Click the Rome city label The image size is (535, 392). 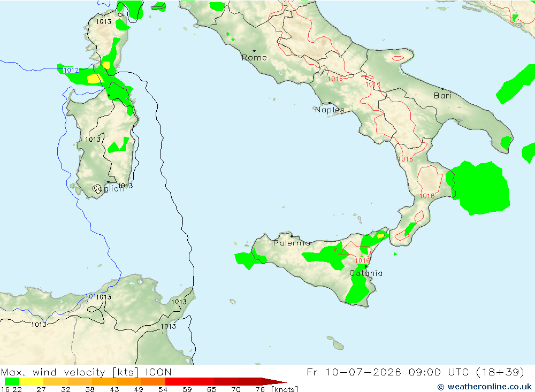tap(254, 58)
